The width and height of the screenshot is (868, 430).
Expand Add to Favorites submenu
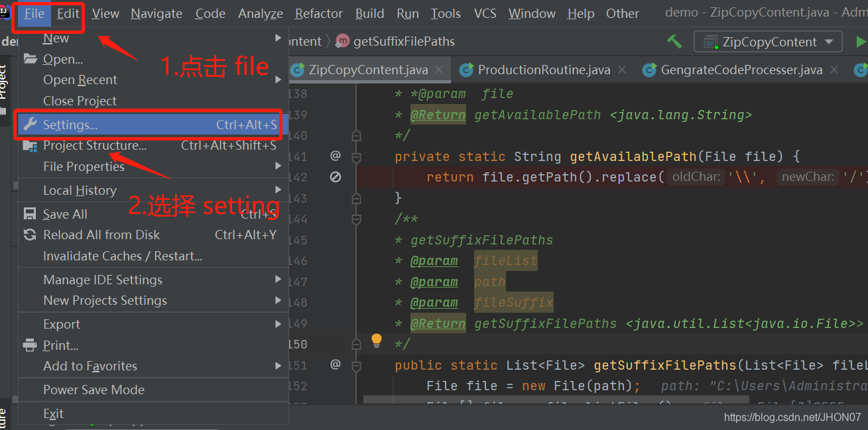click(153, 366)
